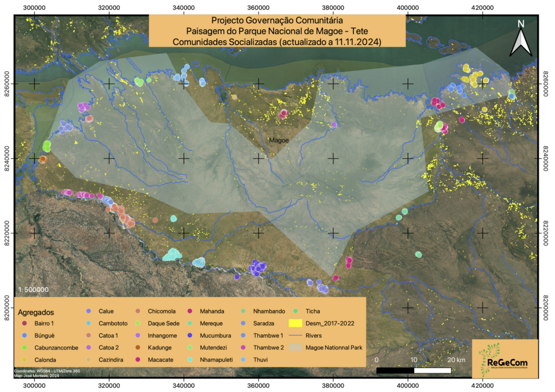Click the 'Cabunzancombe' legend entry
The width and height of the screenshot is (555, 392).
pyautogui.click(x=50, y=348)
